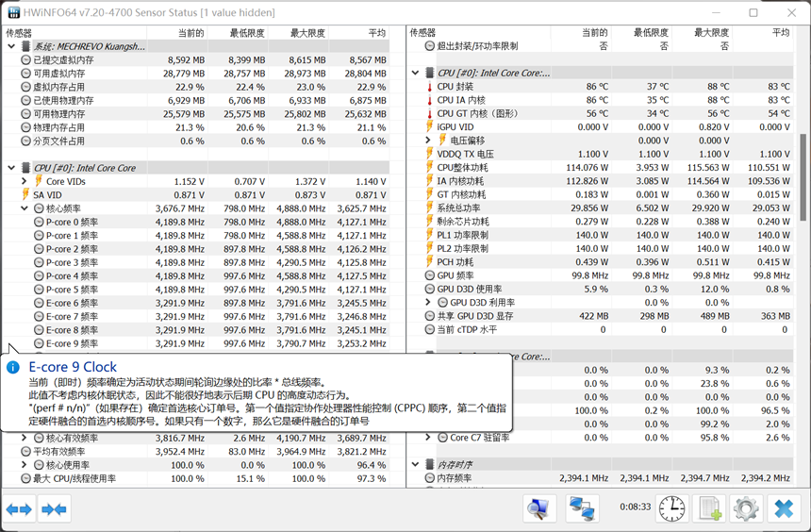
Task: Click left panel 当前的 column header
Action: [177, 33]
